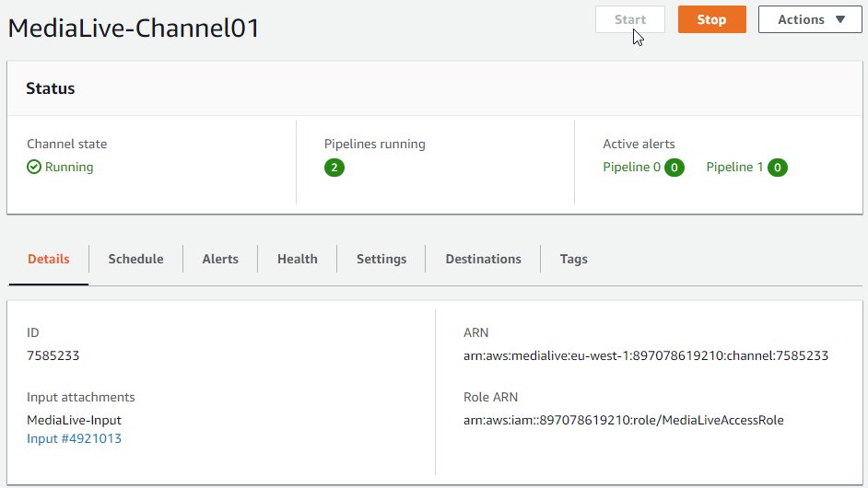This screenshot has height=488, width=868.
Task: Click the green Running status checkmark icon
Action: pos(34,168)
